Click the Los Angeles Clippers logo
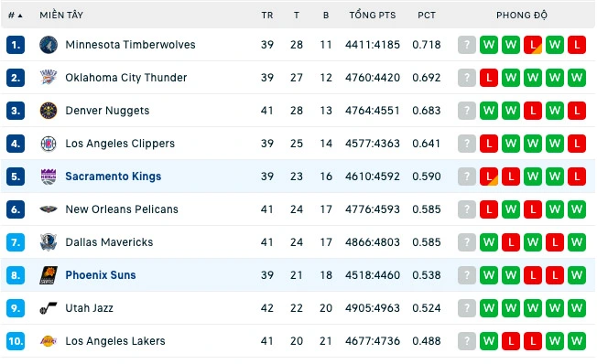Image resolution: width=597 pixels, height=364 pixels. point(49,144)
